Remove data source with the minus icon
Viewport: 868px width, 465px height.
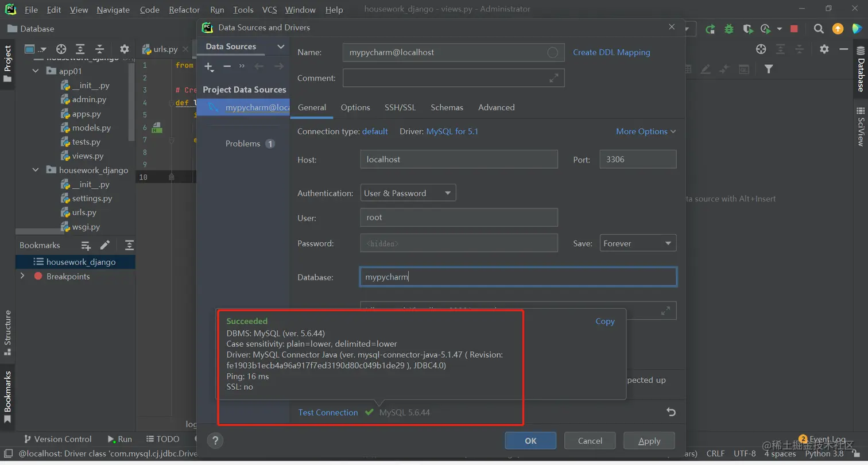point(227,67)
